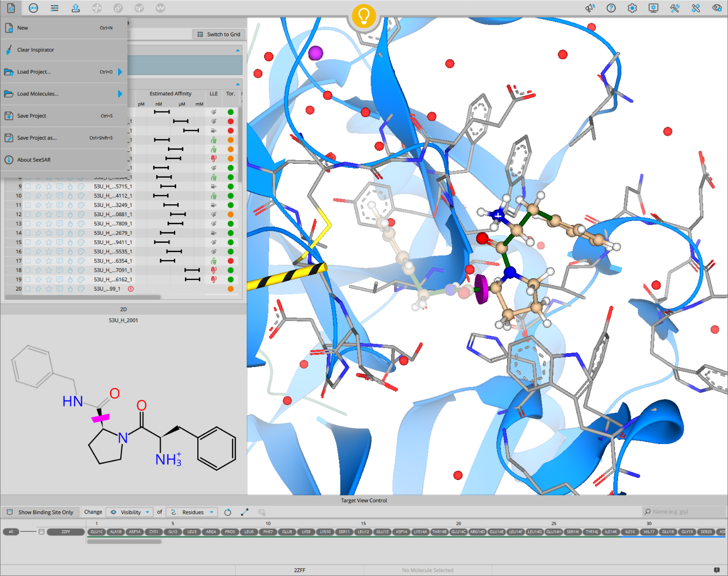Open the settings gear icon
The height and width of the screenshot is (576, 728).
point(632,8)
